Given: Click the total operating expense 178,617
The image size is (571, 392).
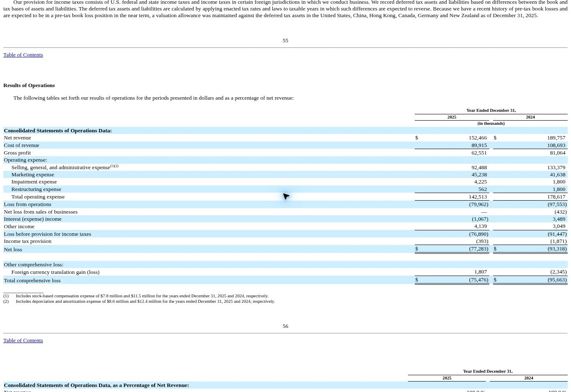Looking at the screenshot, I should (x=556, y=197).
